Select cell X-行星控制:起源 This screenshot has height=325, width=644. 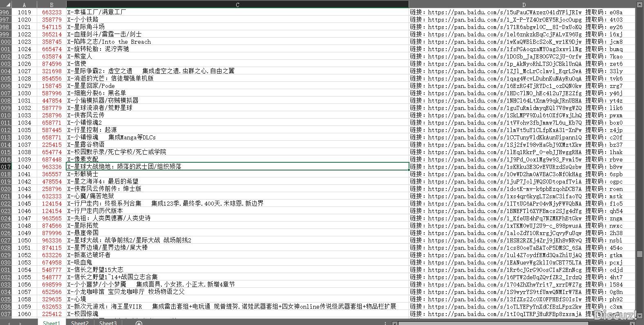[237, 130]
